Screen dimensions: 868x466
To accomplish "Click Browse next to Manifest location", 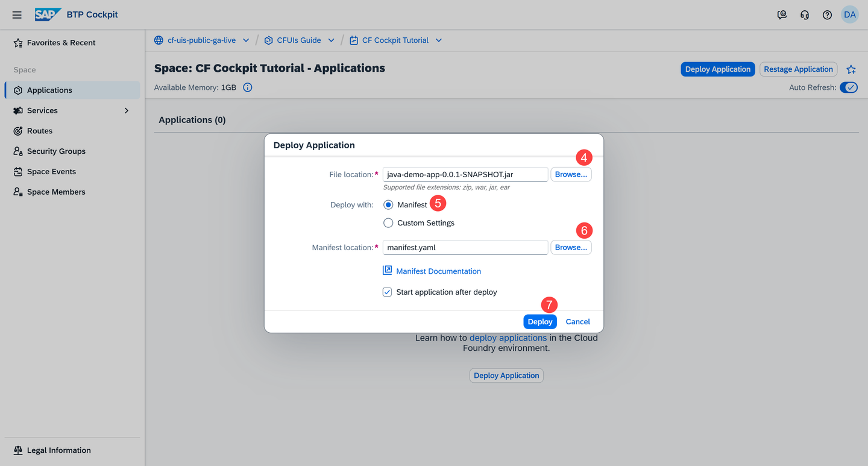I will (571, 247).
